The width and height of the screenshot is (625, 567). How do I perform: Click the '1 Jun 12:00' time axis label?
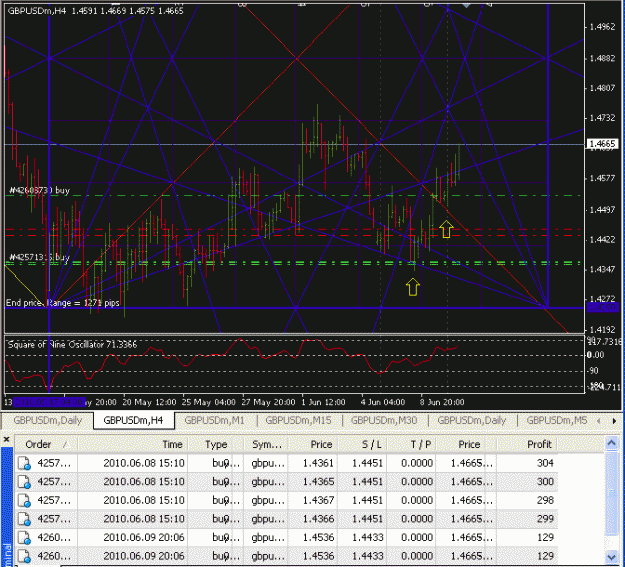[323, 402]
